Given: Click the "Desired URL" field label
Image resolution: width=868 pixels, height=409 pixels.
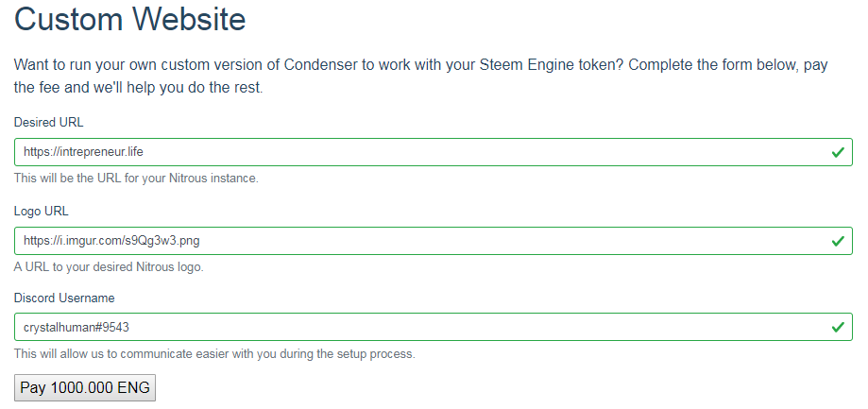Looking at the screenshot, I should point(48,123).
